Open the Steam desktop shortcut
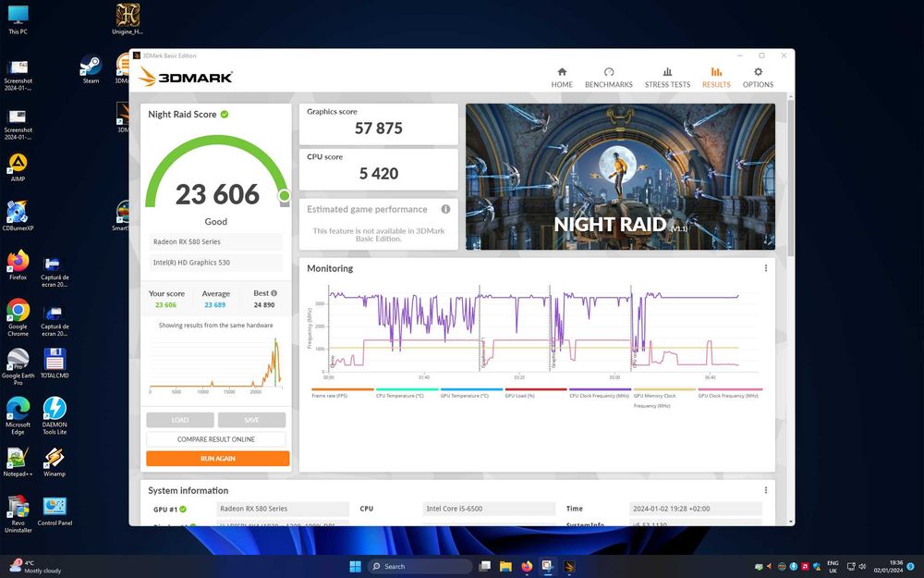Viewport: 924px width, 578px height. pos(91,69)
